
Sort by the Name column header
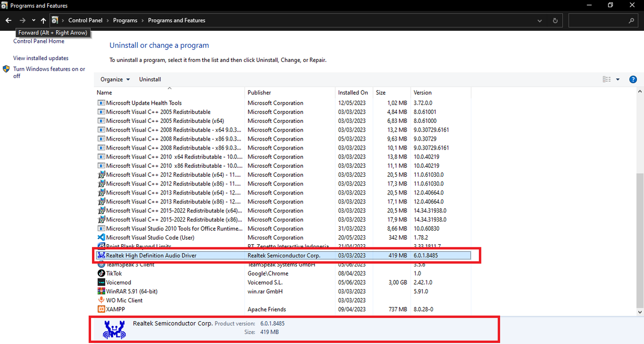(x=170, y=93)
